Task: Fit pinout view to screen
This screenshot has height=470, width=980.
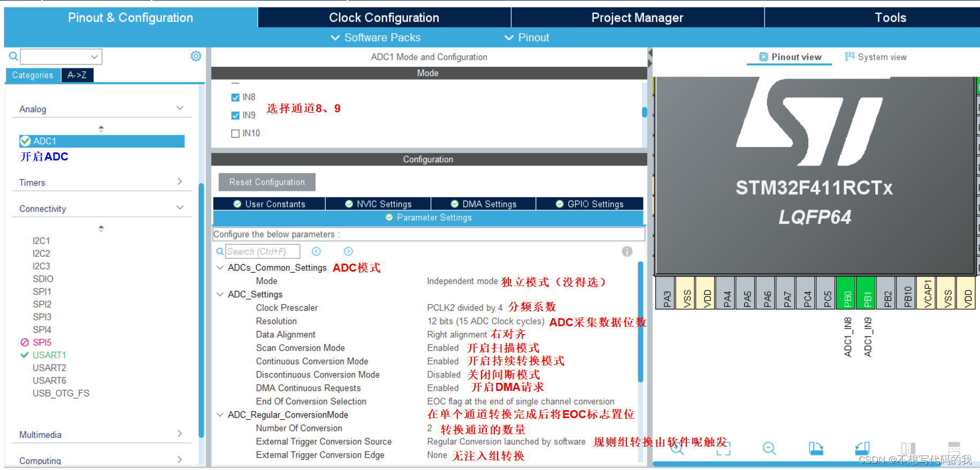Action: pos(723,448)
